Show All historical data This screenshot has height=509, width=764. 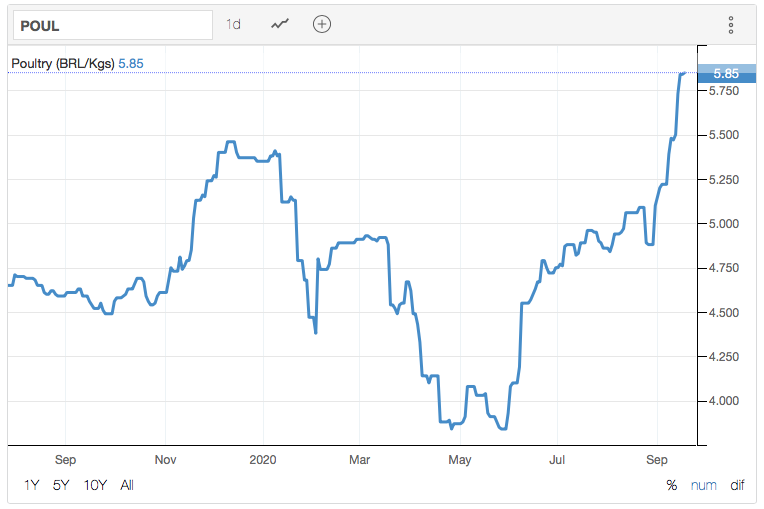point(127,485)
